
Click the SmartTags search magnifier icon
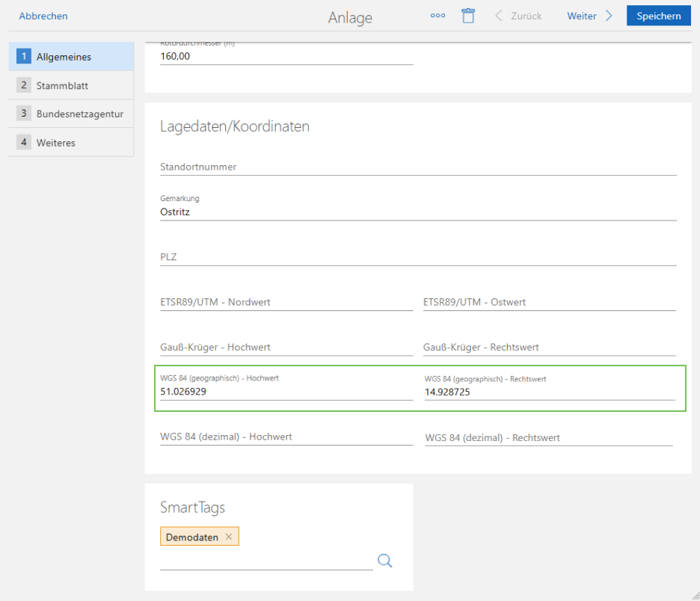[x=384, y=561]
